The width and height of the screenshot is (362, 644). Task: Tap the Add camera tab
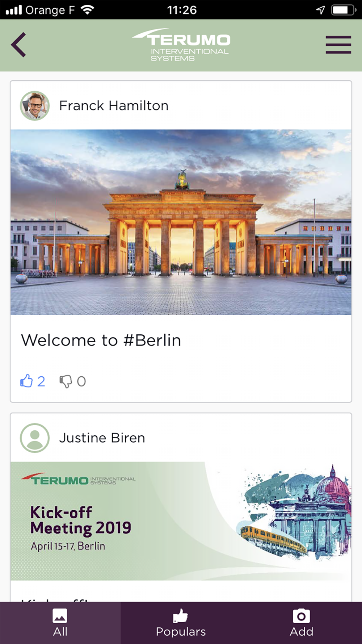point(301,623)
